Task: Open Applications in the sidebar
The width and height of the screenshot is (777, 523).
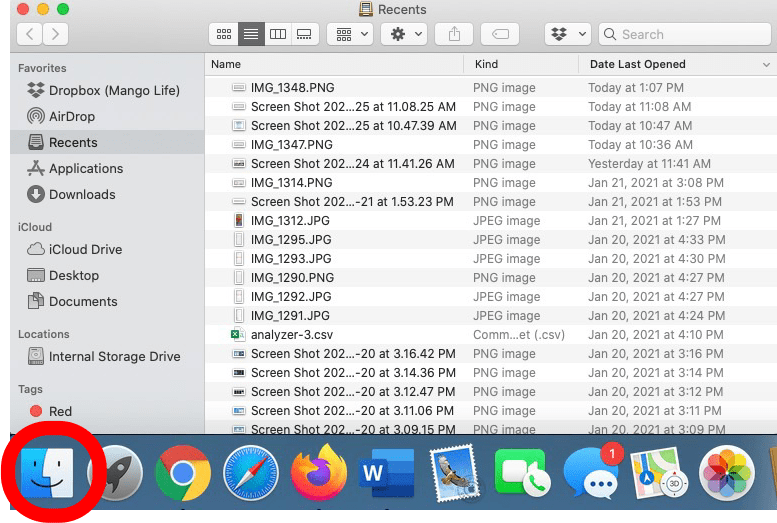Action: click(86, 168)
